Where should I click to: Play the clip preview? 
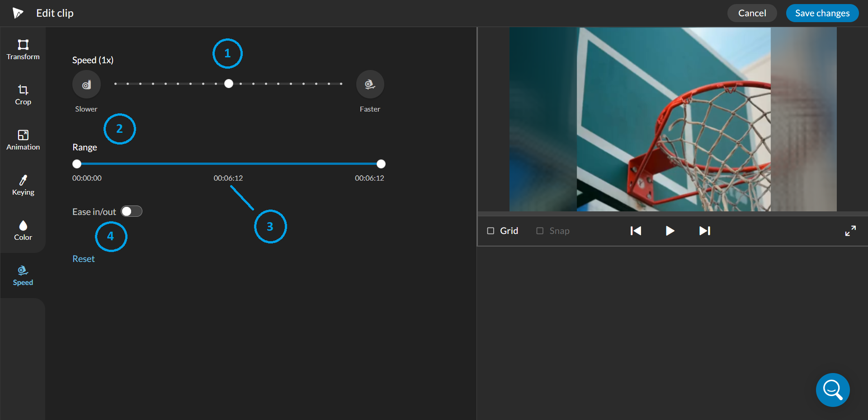pyautogui.click(x=670, y=231)
